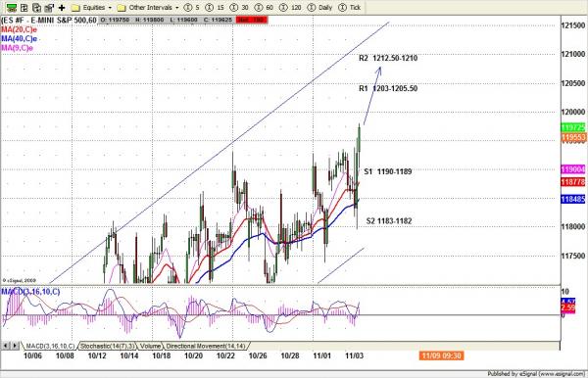Click the black plus icon in toolbar
Screen dimensions: 588x378
[x=62, y=8]
